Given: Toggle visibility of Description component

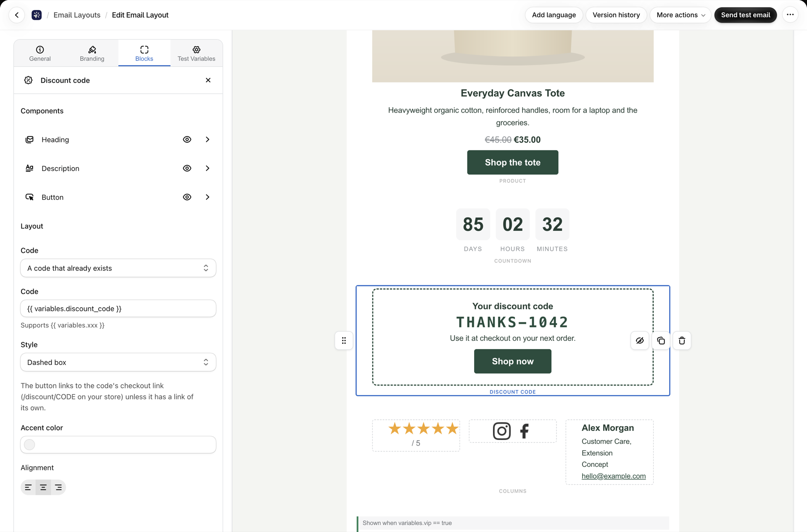Looking at the screenshot, I should (x=187, y=168).
